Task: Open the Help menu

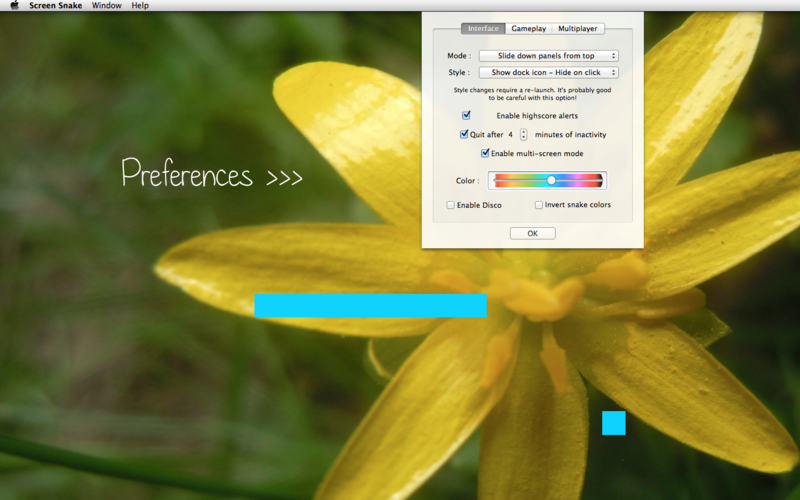Action: click(x=140, y=5)
